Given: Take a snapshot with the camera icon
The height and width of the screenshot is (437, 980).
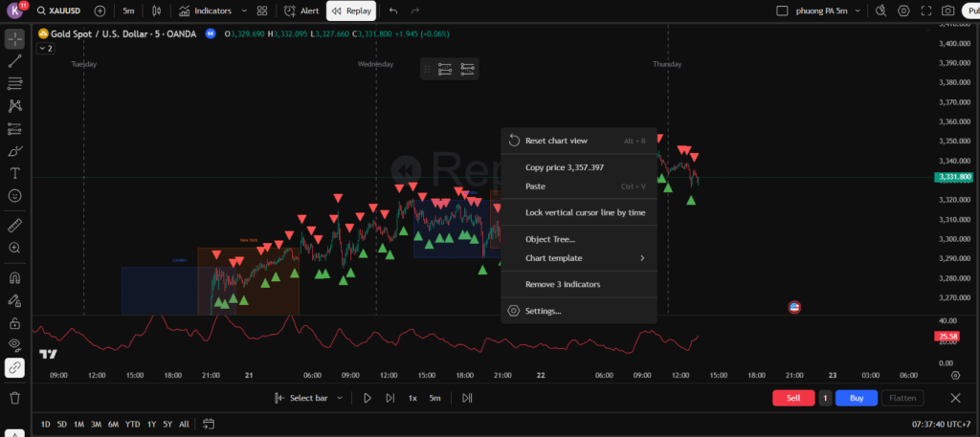Looking at the screenshot, I should pos(947,11).
